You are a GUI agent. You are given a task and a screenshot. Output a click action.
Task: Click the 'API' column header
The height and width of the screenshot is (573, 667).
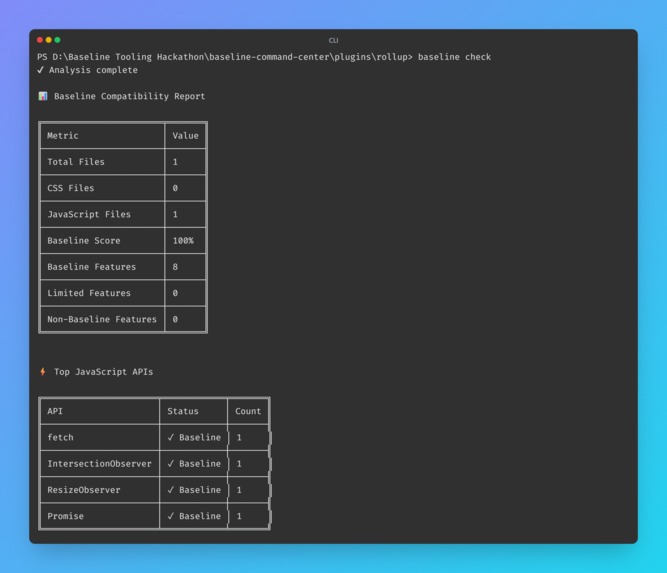coord(55,411)
